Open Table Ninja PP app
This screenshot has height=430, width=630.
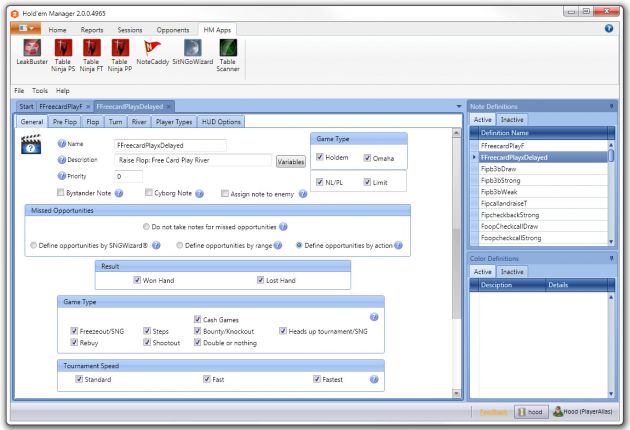tap(120, 55)
